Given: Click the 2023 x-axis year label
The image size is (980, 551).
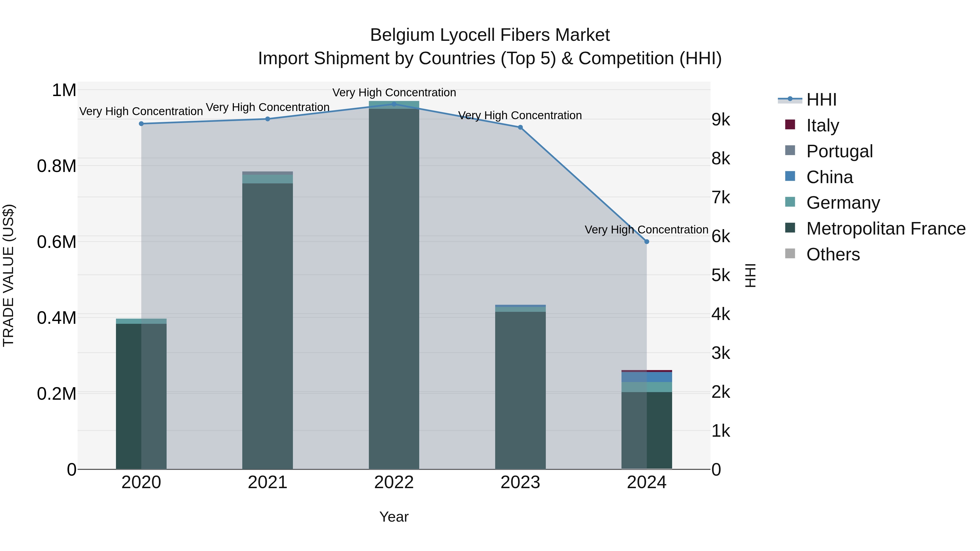Looking at the screenshot, I should point(520,482).
